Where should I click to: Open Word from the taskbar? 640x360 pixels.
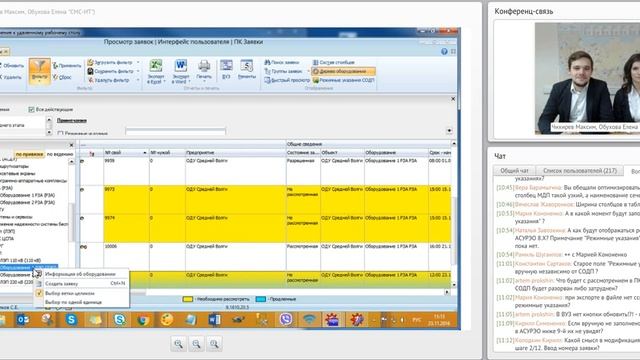click(x=214, y=320)
